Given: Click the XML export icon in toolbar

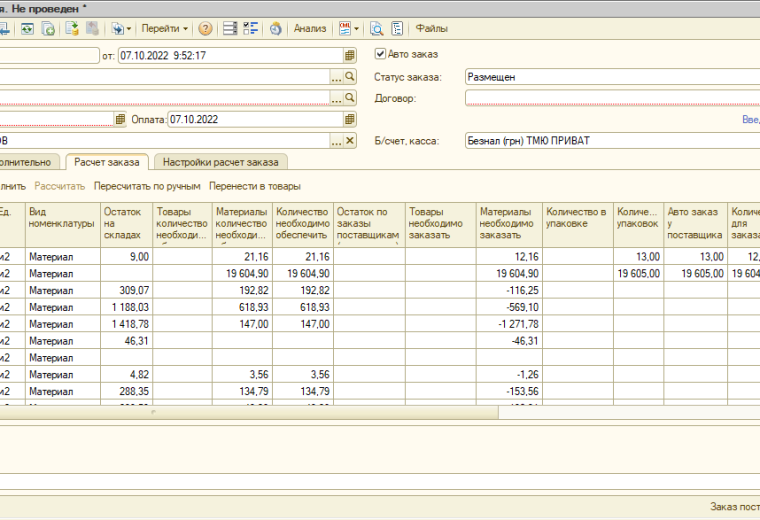Looking at the screenshot, I should (345, 29).
